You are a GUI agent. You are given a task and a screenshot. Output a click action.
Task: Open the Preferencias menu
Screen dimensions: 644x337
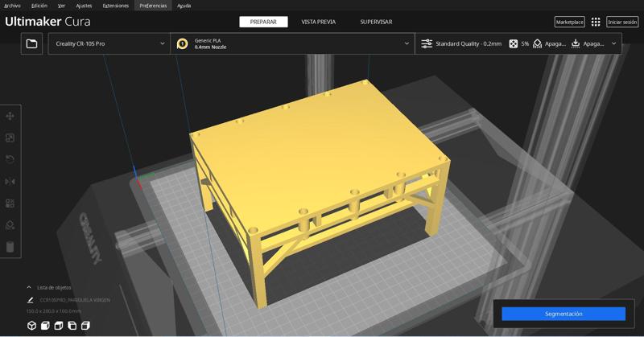(x=153, y=6)
